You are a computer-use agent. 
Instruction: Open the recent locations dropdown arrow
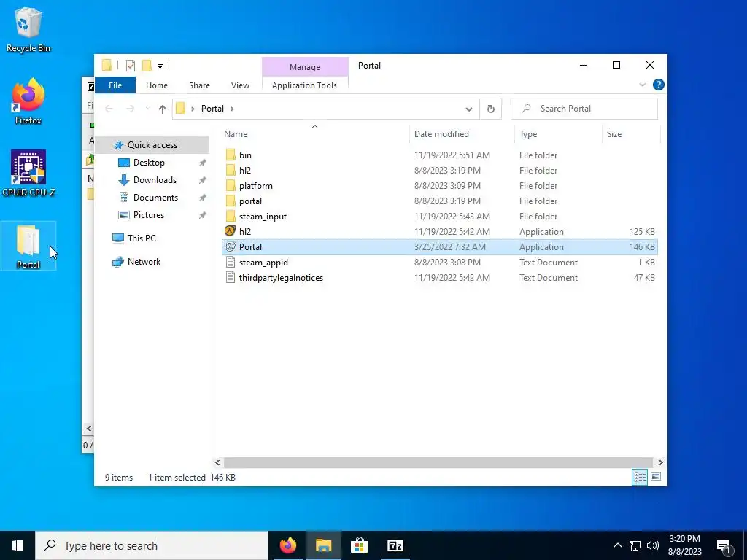pyautogui.click(x=147, y=109)
